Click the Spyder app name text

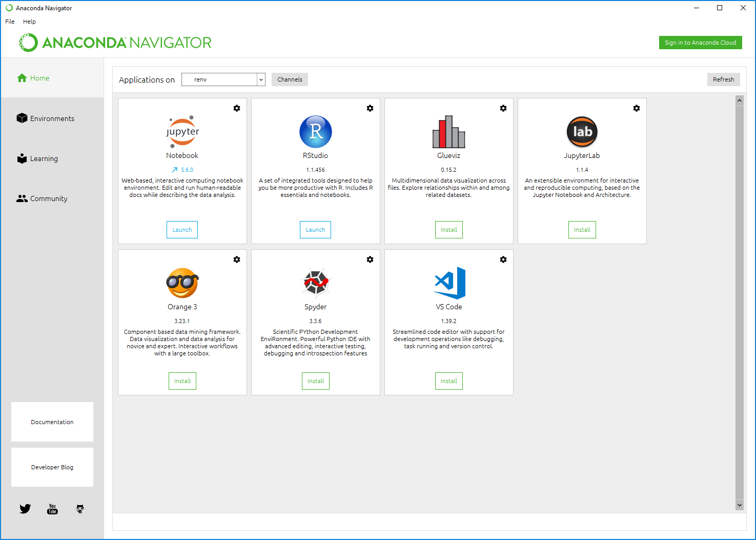tap(315, 307)
